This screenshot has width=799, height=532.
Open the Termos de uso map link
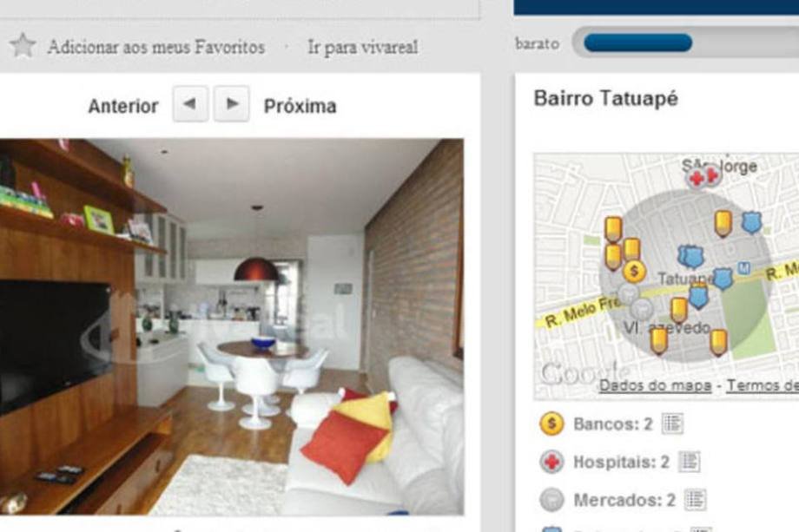coord(763,385)
